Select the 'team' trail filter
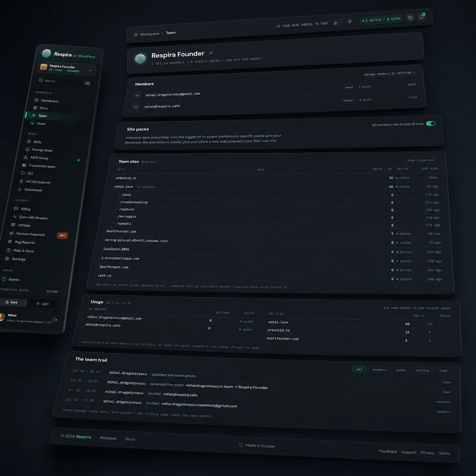This screenshot has height=476, width=476. pyautogui.click(x=443, y=370)
